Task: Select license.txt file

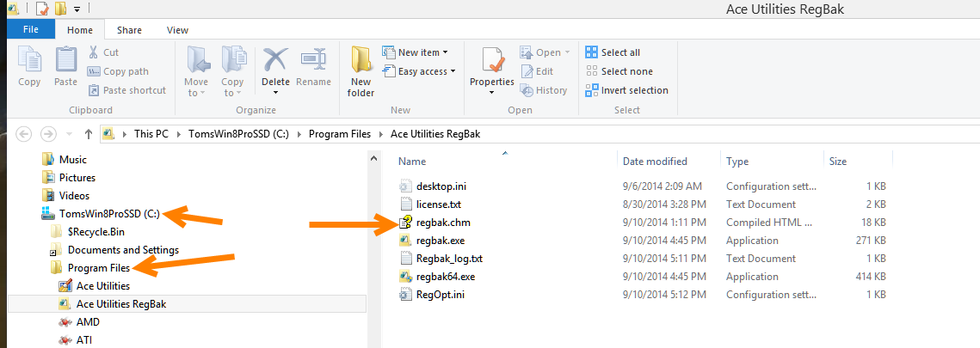Action: [439, 204]
